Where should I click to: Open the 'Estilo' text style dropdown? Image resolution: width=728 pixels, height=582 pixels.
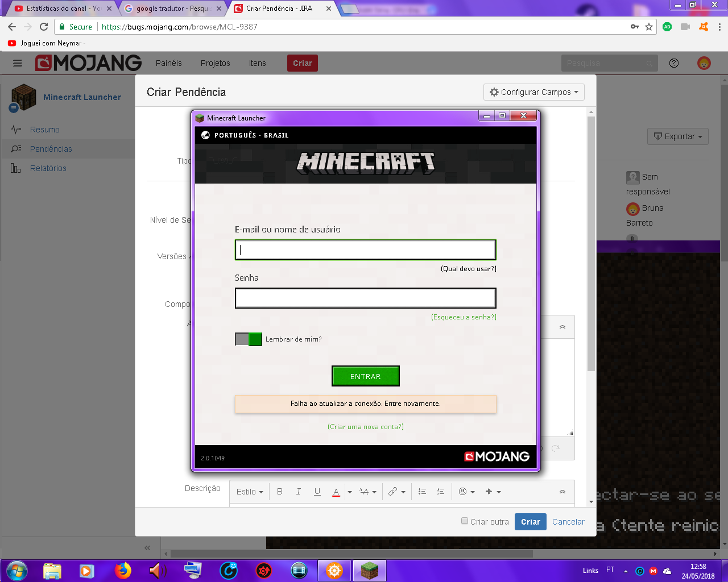(250, 492)
